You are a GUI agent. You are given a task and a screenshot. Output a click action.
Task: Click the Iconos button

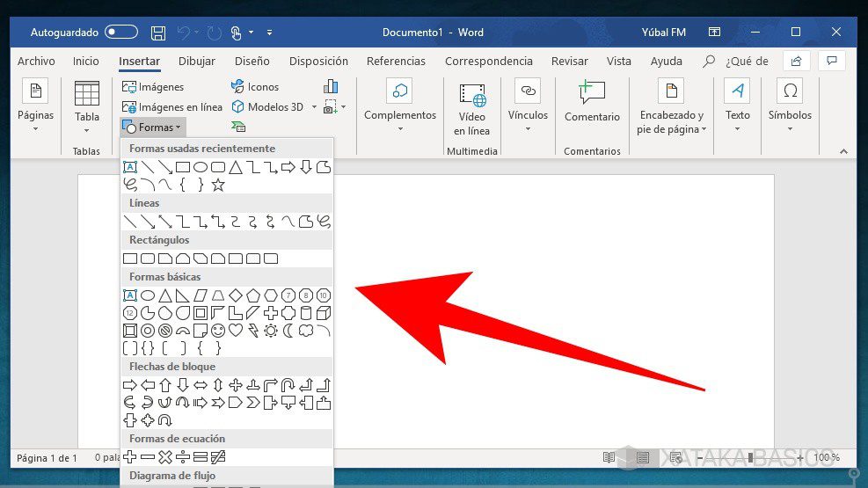pyautogui.click(x=255, y=87)
